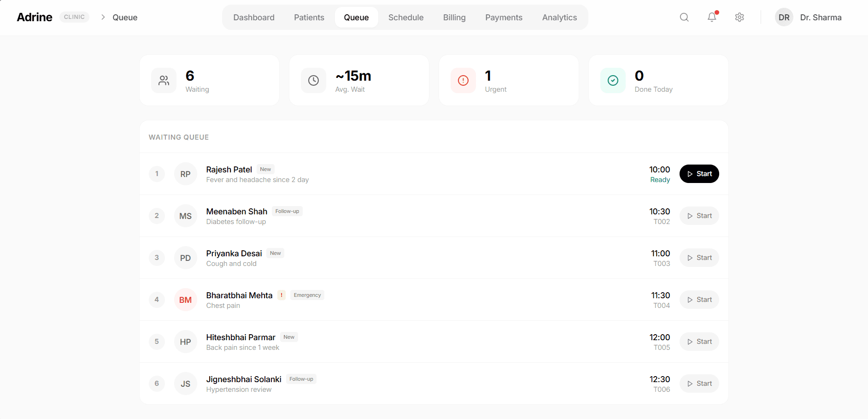Start consultation for Rajesh Patel

699,174
